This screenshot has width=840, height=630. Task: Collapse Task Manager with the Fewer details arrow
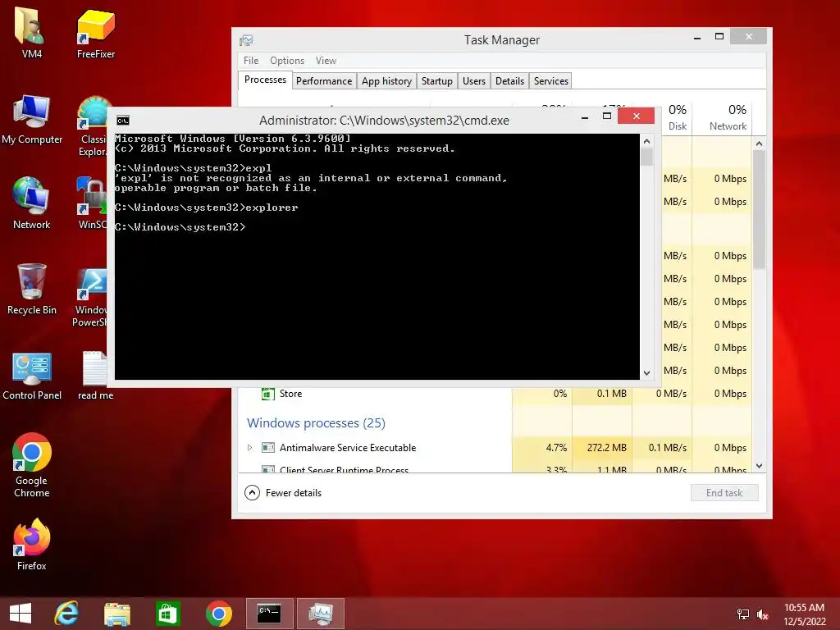[x=252, y=492]
